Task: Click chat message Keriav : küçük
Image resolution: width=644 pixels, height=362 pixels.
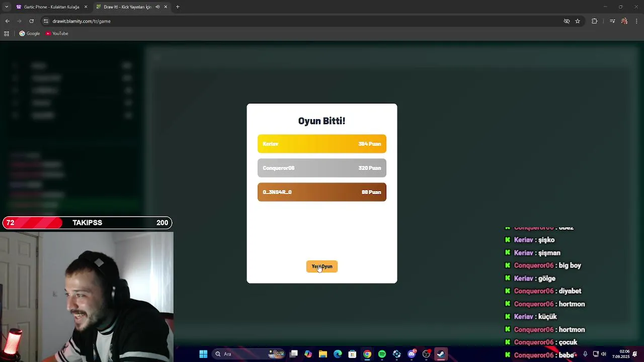Action: pos(530,317)
